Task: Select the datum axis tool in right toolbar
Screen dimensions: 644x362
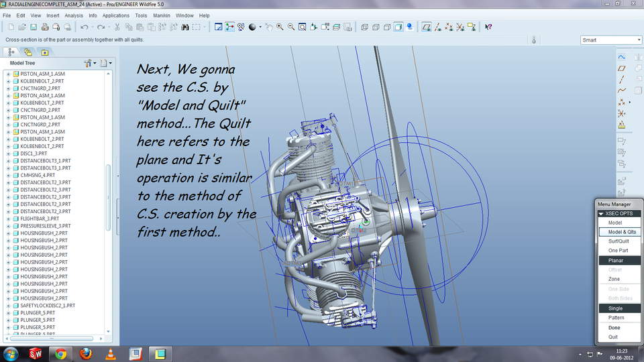Action: [x=621, y=79]
